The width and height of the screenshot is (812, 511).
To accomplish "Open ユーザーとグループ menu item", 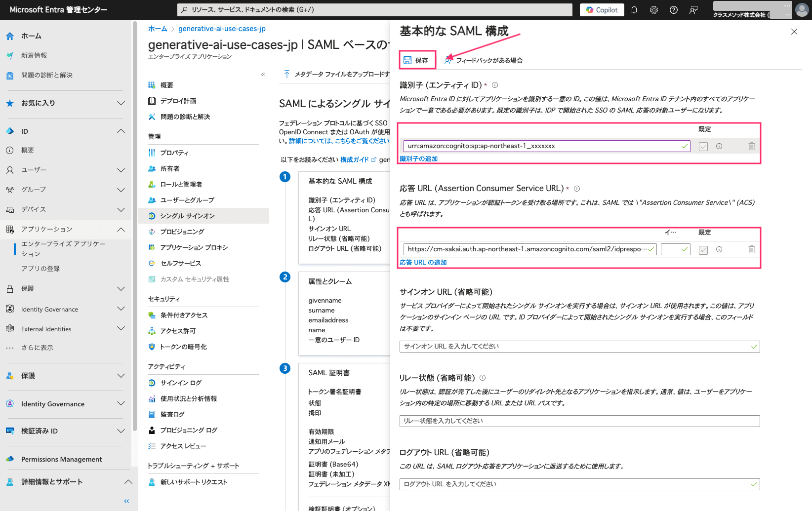I will coord(187,200).
